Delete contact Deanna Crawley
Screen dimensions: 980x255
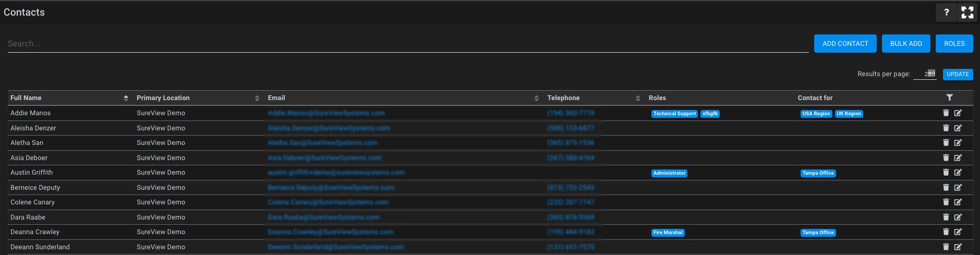point(946,232)
